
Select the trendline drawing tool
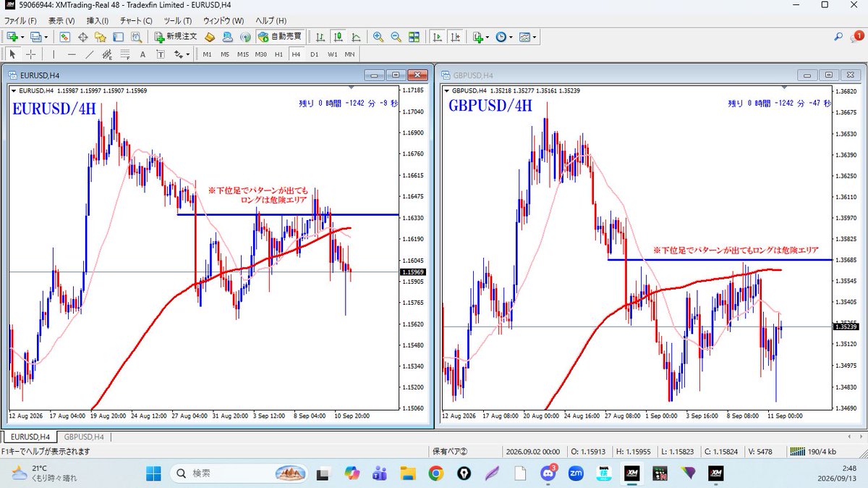89,54
